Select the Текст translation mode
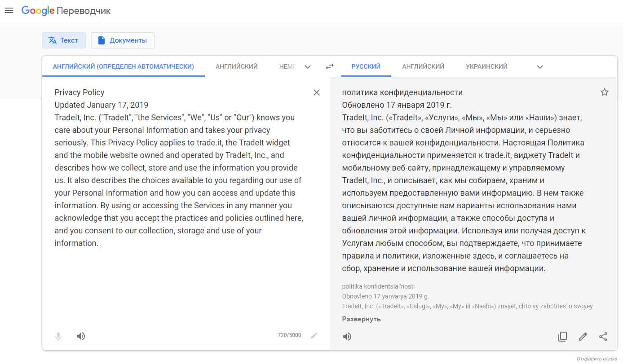 tap(63, 40)
